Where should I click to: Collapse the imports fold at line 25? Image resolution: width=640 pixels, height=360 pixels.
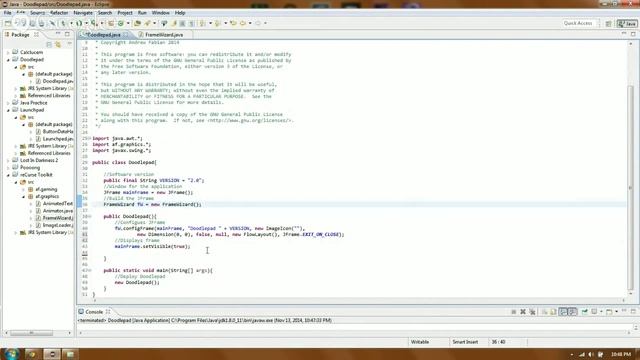coord(89,138)
